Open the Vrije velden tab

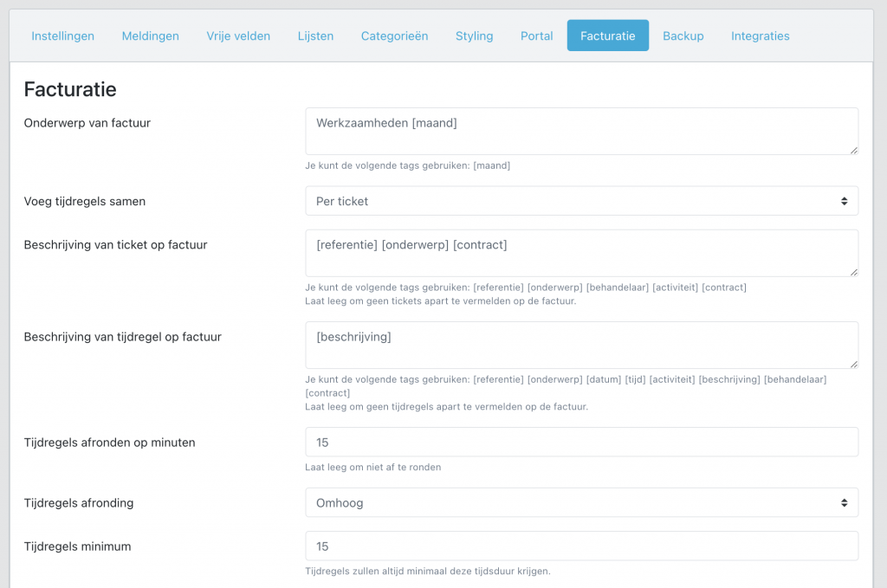coord(238,36)
